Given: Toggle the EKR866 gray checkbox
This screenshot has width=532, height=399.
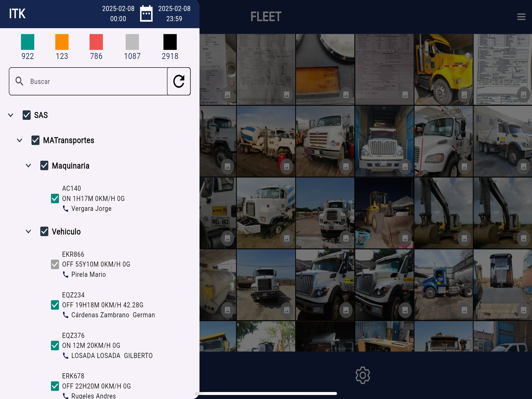Looking at the screenshot, I should [55, 264].
